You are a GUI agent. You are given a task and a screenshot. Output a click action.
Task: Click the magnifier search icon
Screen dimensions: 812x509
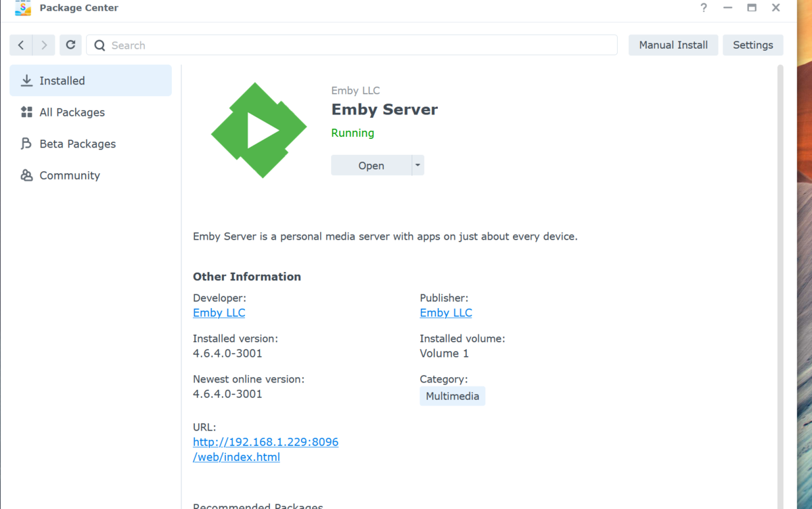(x=100, y=45)
